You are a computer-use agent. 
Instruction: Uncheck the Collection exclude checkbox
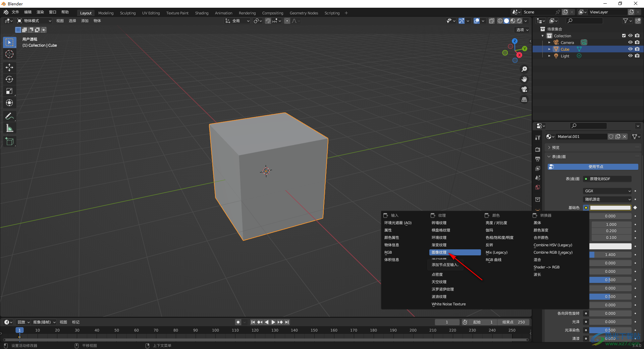624,36
